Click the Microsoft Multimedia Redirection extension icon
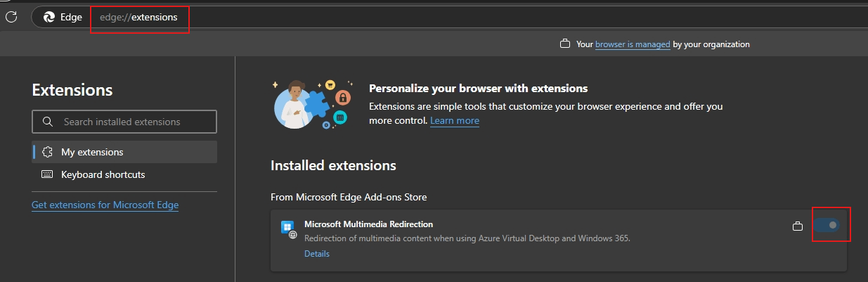The width and height of the screenshot is (868, 282). [x=288, y=229]
